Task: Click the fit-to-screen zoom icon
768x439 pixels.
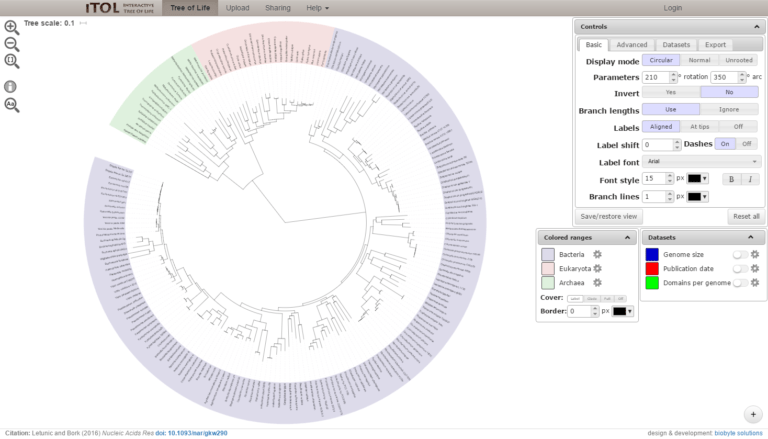Action: point(11,62)
